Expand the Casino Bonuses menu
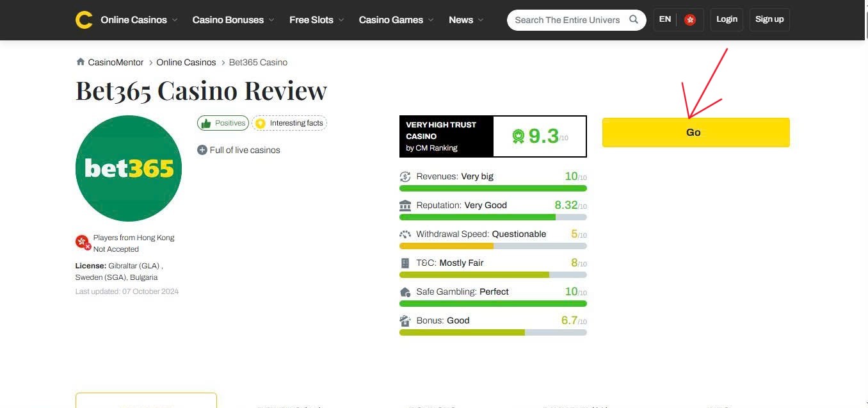Image resolution: width=868 pixels, height=408 pixels. tap(234, 20)
